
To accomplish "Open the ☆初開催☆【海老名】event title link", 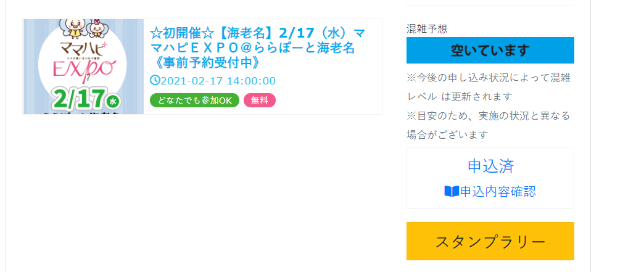I will click(x=257, y=47).
